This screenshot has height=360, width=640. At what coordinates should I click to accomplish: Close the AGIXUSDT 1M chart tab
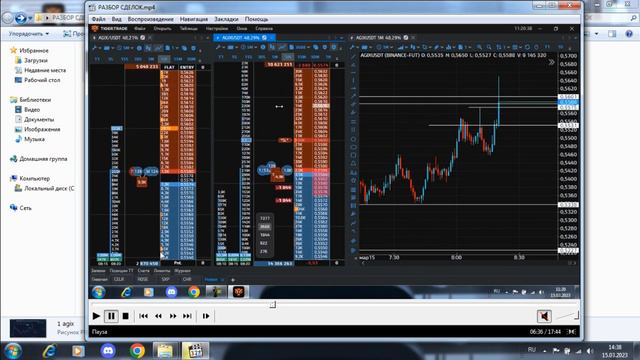click(413, 38)
